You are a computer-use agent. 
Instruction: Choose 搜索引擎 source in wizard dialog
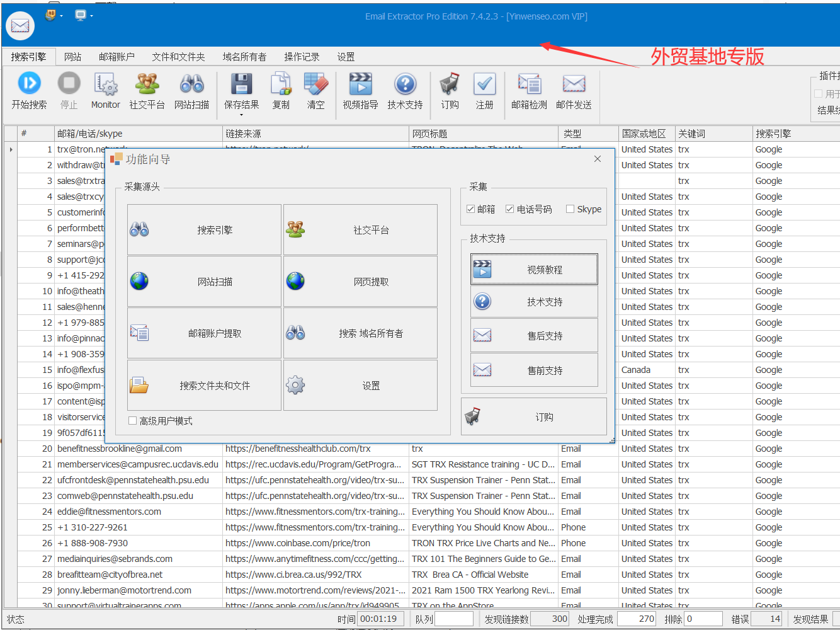point(204,230)
